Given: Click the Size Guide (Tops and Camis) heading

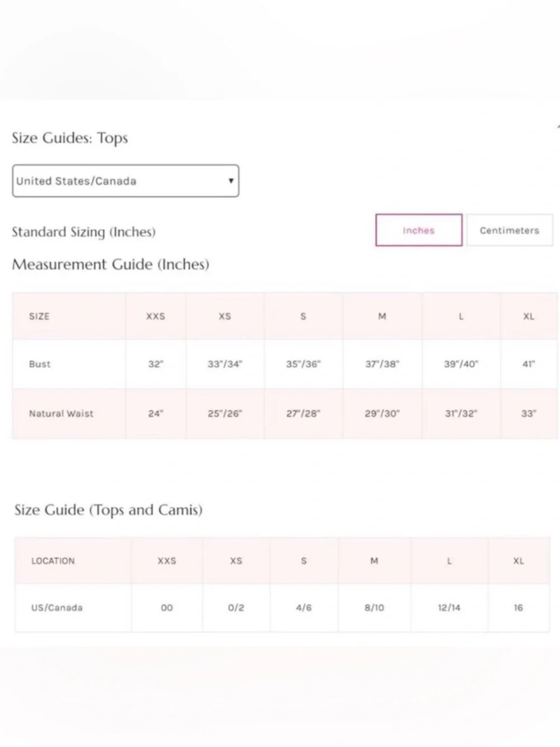Looking at the screenshot, I should pyautogui.click(x=109, y=511).
